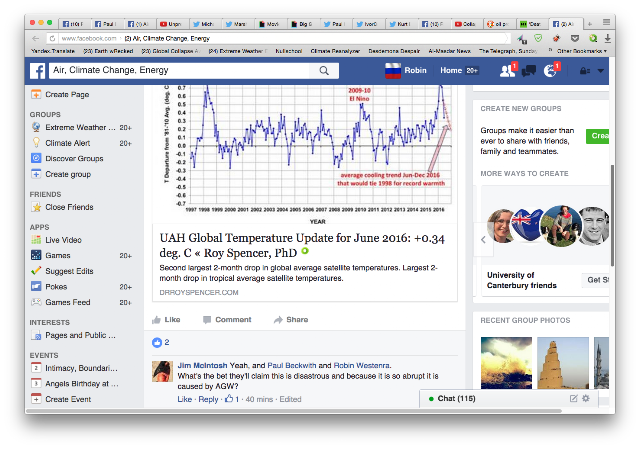
Task: Open Yandex Translate bookmark
Action: click(53, 51)
